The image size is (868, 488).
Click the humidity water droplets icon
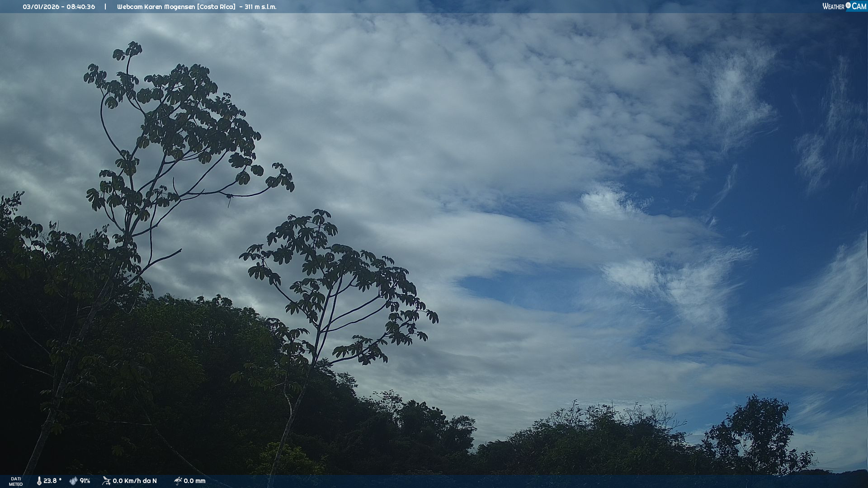(x=73, y=481)
